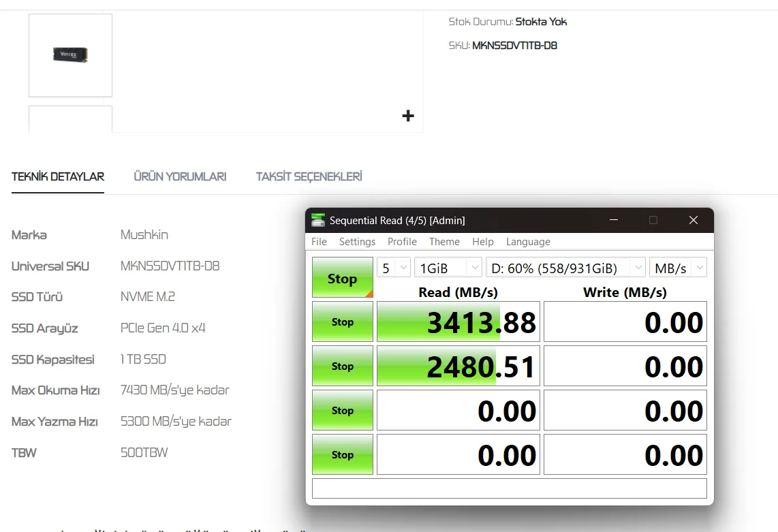
Task: Click the 5300 MB/s'ye kadar write speed
Action: coord(176,422)
